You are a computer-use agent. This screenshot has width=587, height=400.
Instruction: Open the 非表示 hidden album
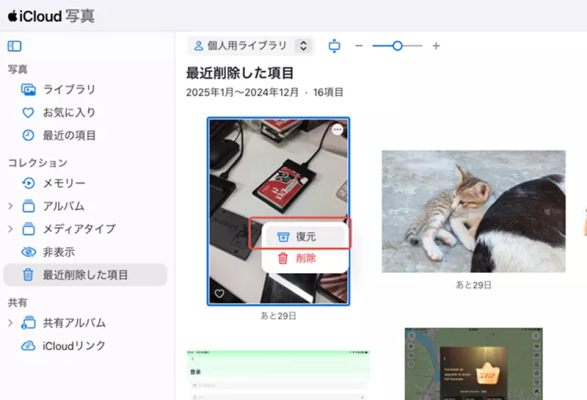pyautogui.click(x=48, y=252)
